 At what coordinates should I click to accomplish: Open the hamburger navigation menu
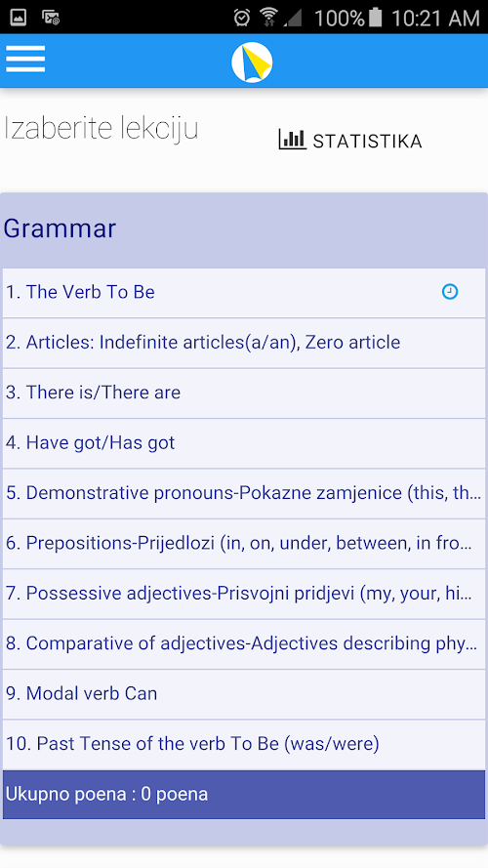(25, 59)
